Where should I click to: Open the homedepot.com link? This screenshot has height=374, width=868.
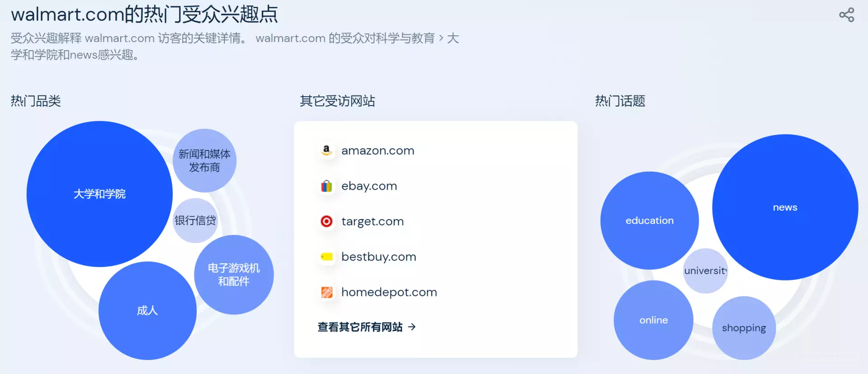click(389, 292)
